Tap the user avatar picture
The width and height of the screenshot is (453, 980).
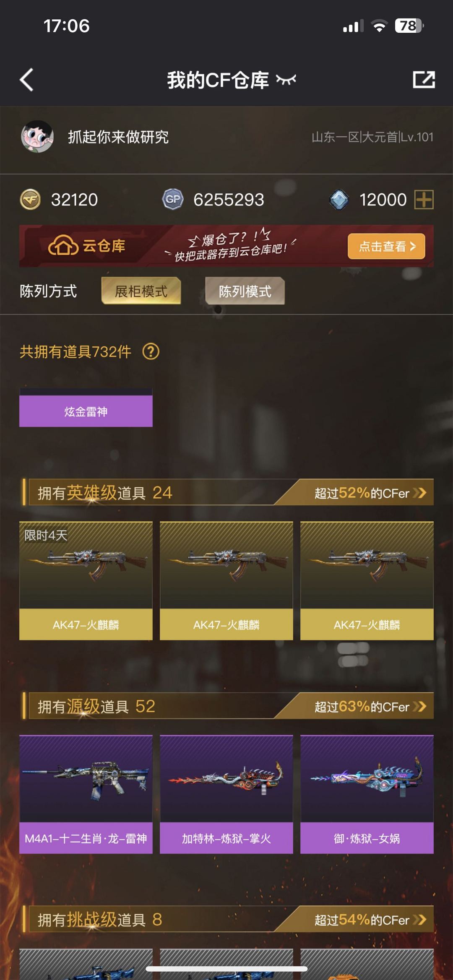[37, 137]
